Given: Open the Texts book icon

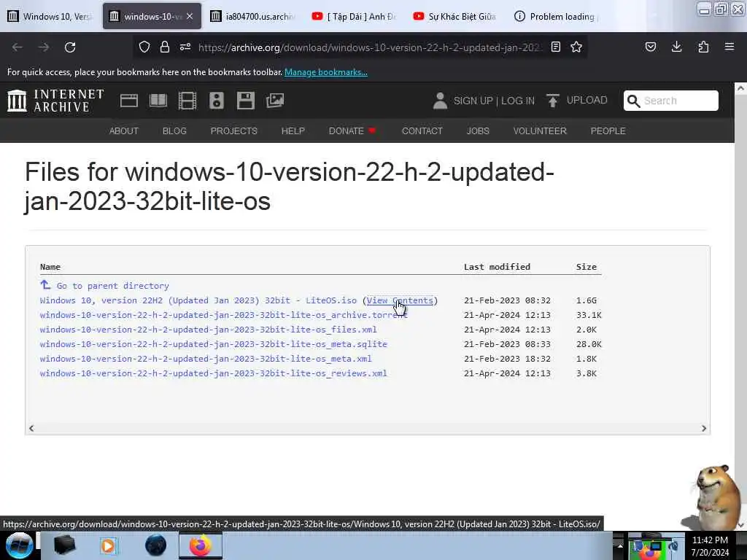Looking at the screenshot, I should pos(158,101).
